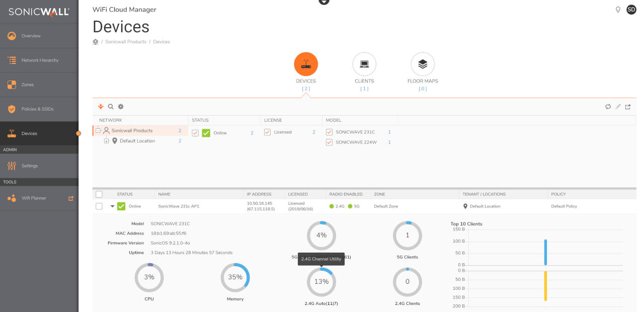Click the edit pencil icon

(618, 107)
